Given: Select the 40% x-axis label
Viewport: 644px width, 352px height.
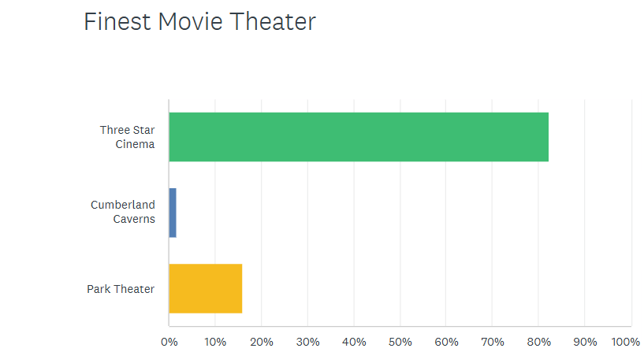Looking at the screenshot, I should click(x=354, y=342).
